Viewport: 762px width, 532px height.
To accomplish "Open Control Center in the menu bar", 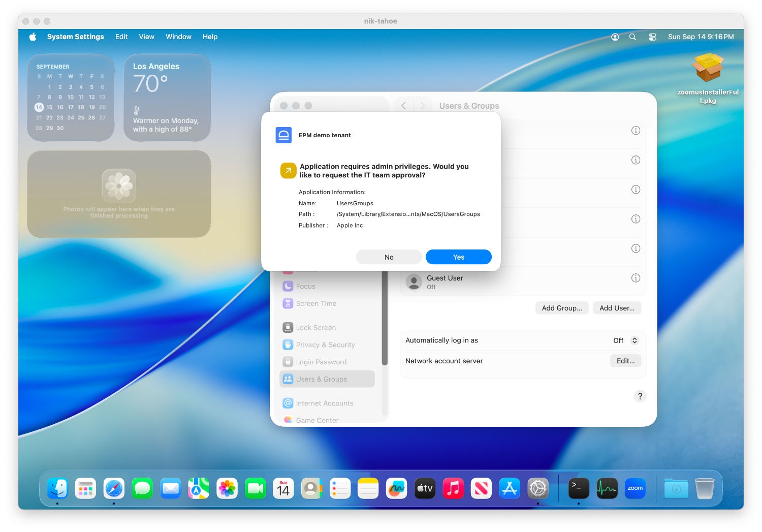I will [653, 37].
